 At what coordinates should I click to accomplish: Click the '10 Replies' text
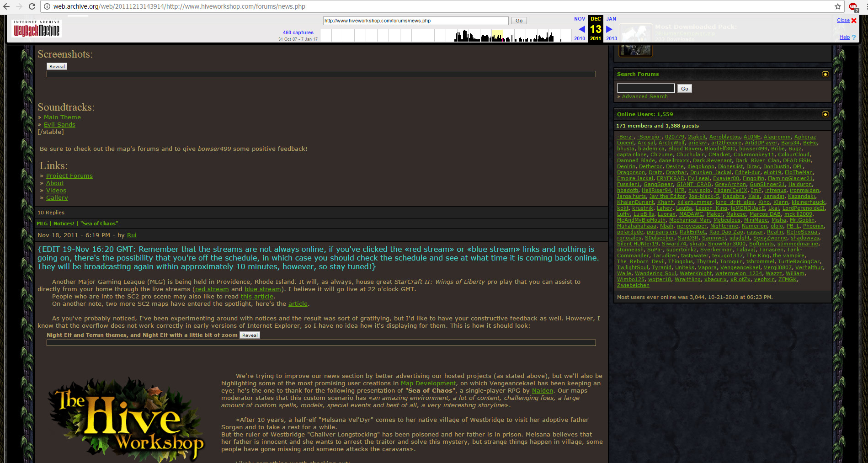pyautogui.click(x=51, y=213)
